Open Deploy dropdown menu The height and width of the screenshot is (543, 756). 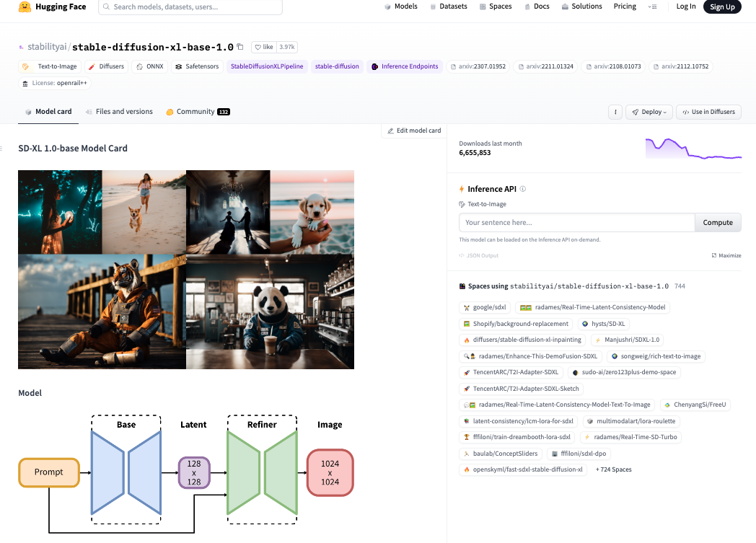pos(649,112)
